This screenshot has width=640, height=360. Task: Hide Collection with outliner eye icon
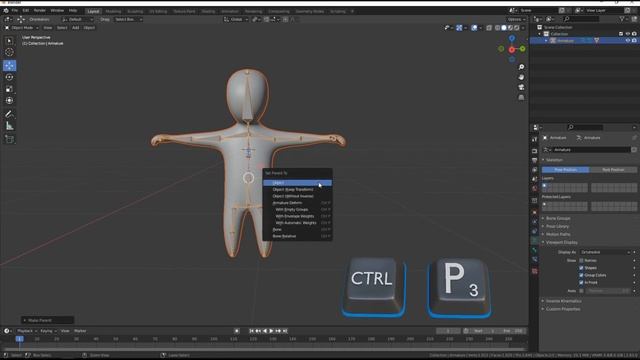point(628,34)
